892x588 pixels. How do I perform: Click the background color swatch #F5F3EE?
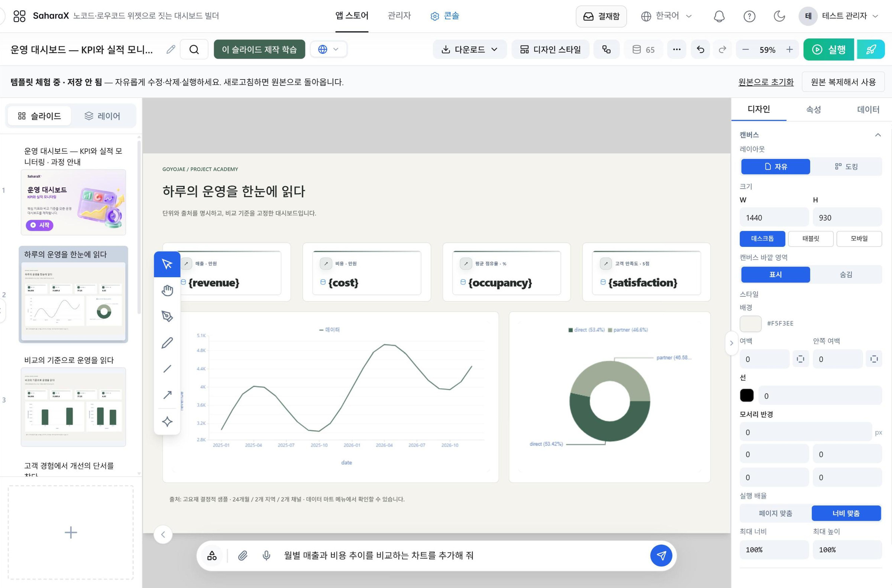tap(750, 324)
